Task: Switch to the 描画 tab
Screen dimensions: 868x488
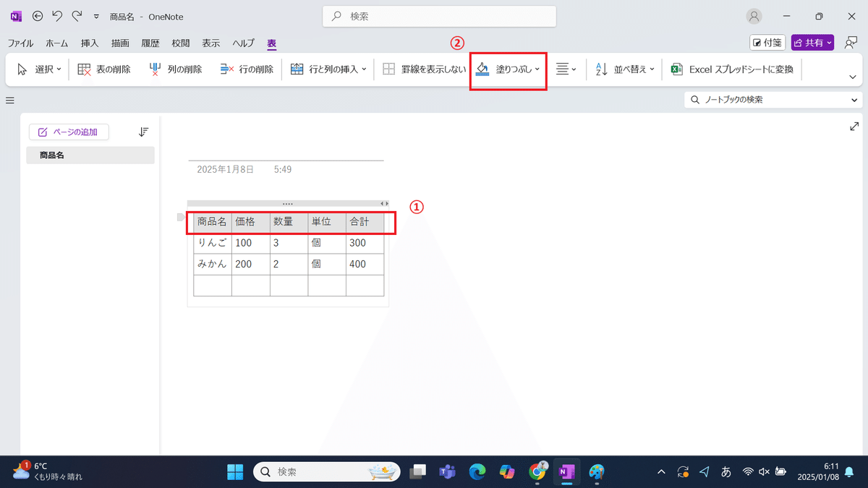Action: click(x=120, y=43)
